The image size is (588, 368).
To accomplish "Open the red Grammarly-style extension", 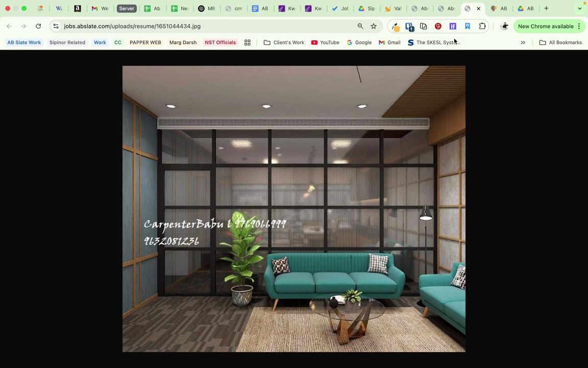I will pyautogui.click(x=438, y=26).
